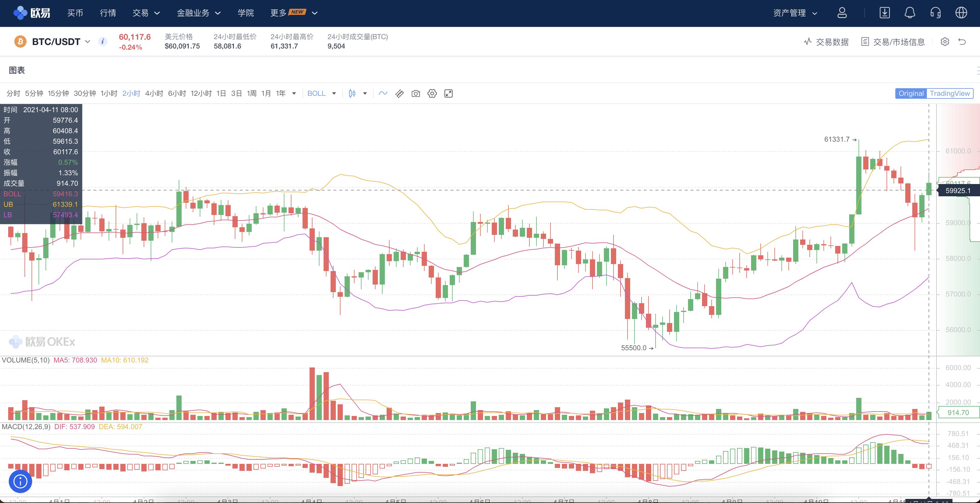Screen dimensions: 980x503
Task: Open the 资产管理 dropdown
Action: click(795, 13)
